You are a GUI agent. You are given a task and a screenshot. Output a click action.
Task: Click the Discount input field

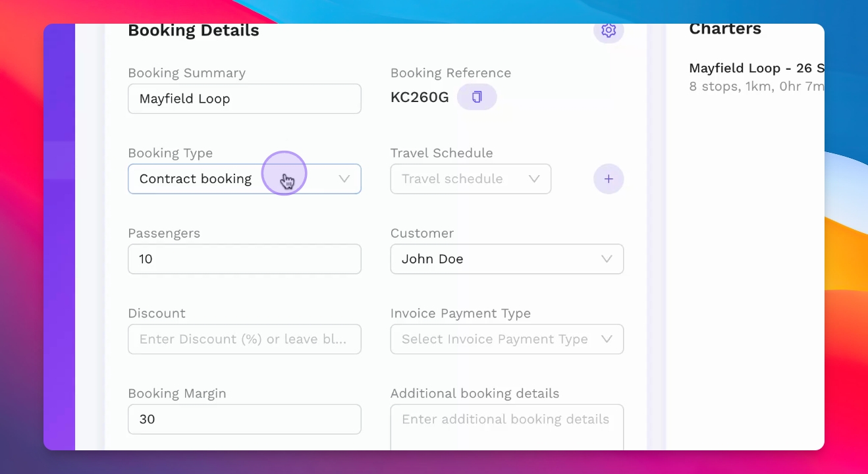point(244,339)
